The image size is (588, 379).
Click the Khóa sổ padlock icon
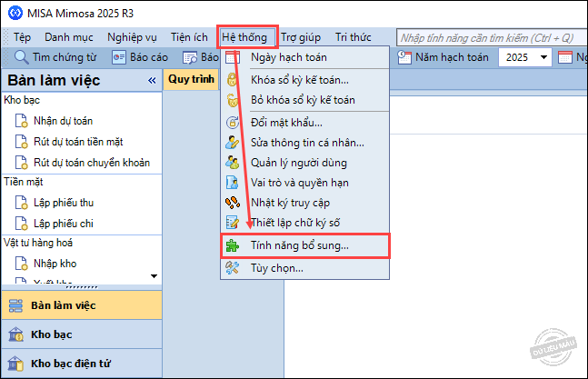pyautogui.click(x=233, y=80)
